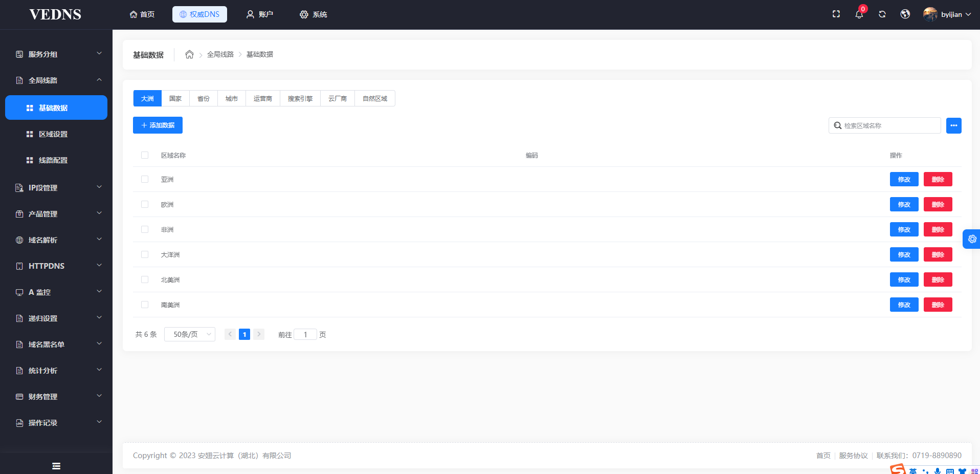Check the 大洋洲 row checkbox

point(145,254)
